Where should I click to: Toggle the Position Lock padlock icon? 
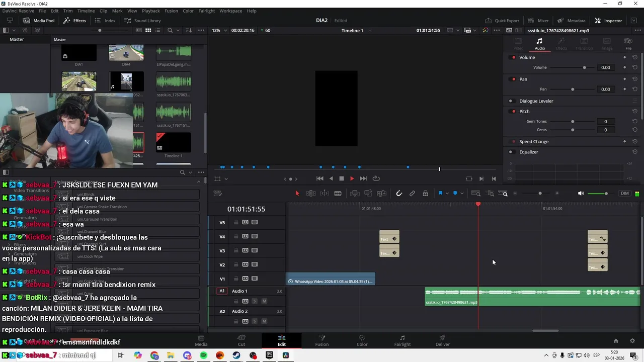pos(425,194)
